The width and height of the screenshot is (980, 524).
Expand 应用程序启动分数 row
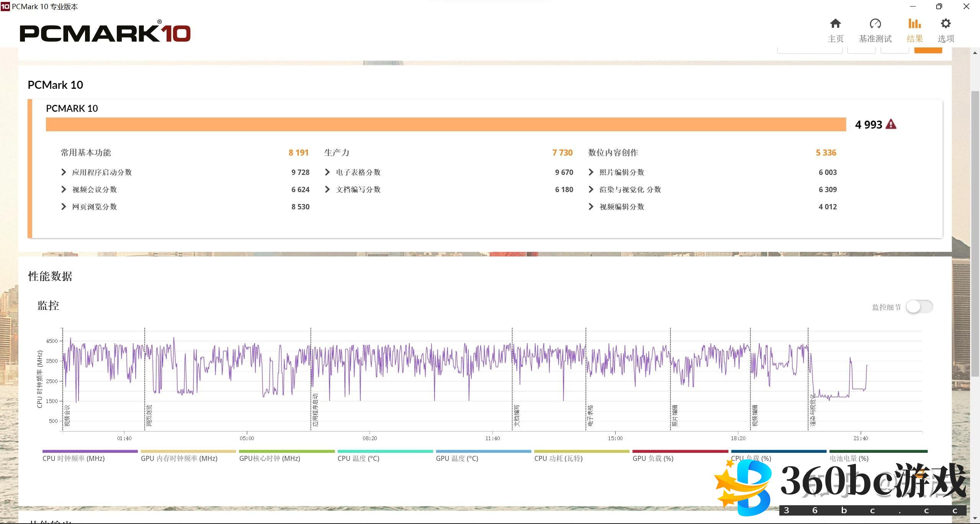coord(64,172)
